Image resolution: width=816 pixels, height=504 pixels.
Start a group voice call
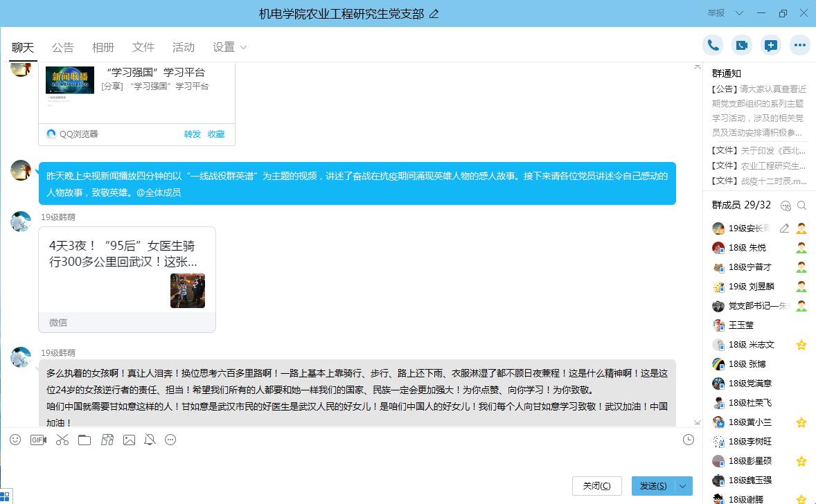712,46
